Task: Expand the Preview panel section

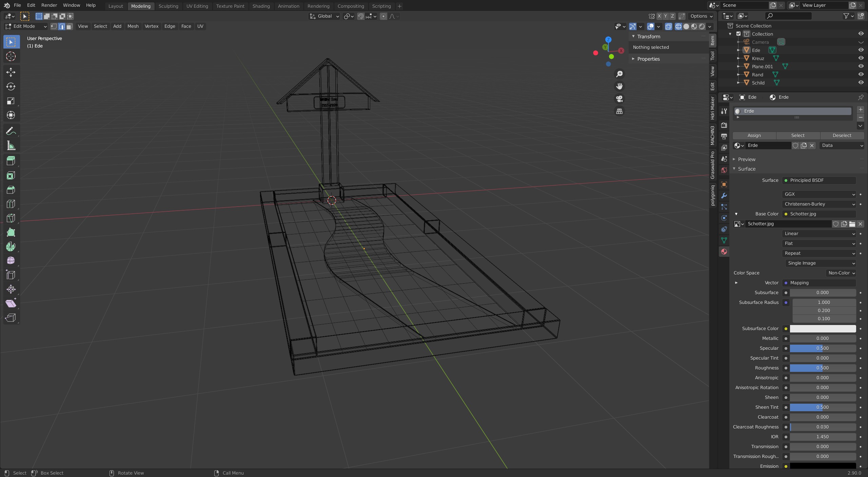Action: pyautogui.click(x=746, y=159)
